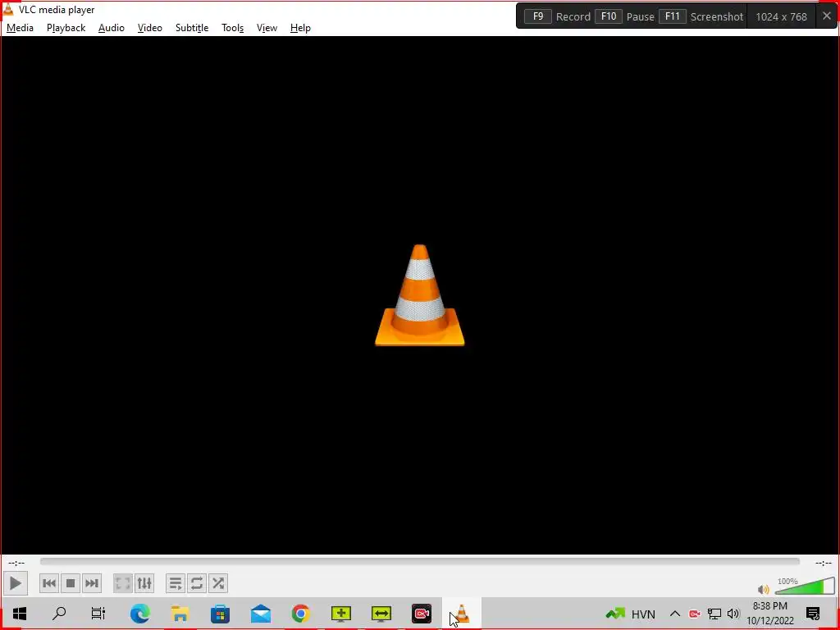840x630 pixels.
Task: Show extended settings and effects
Action: coord(144,583)
